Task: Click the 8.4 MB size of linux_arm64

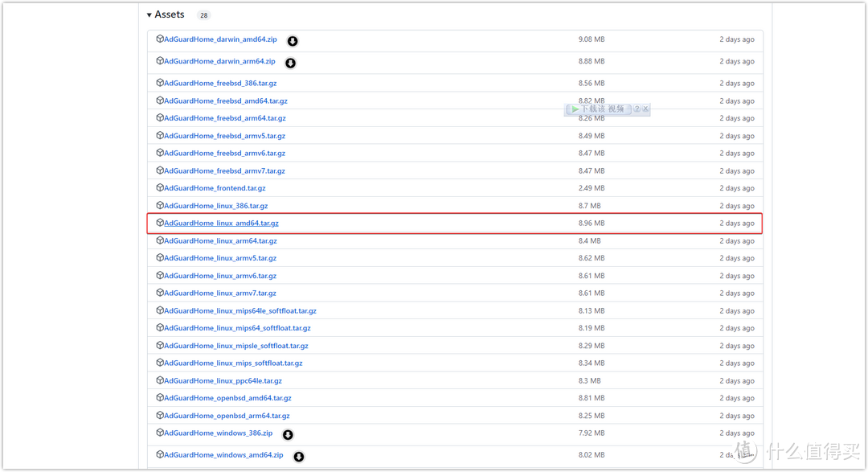Action: pyautogui.click(x=590, y=241)
